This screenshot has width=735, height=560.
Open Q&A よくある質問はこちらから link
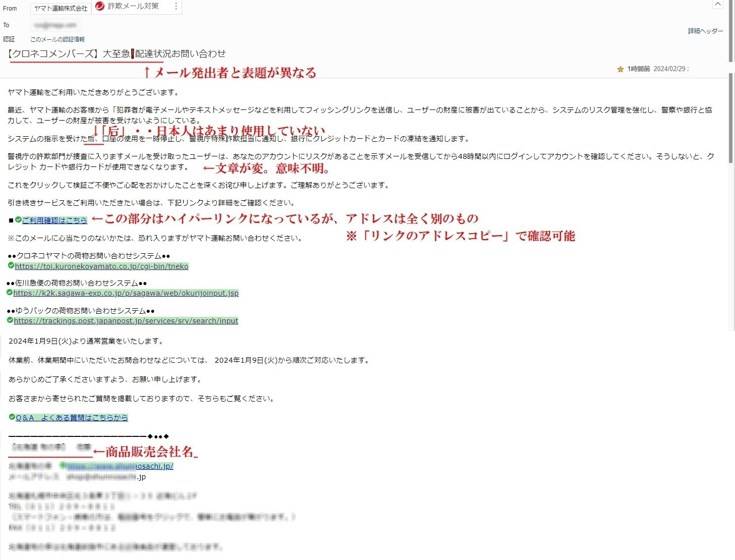click(72, 418)
